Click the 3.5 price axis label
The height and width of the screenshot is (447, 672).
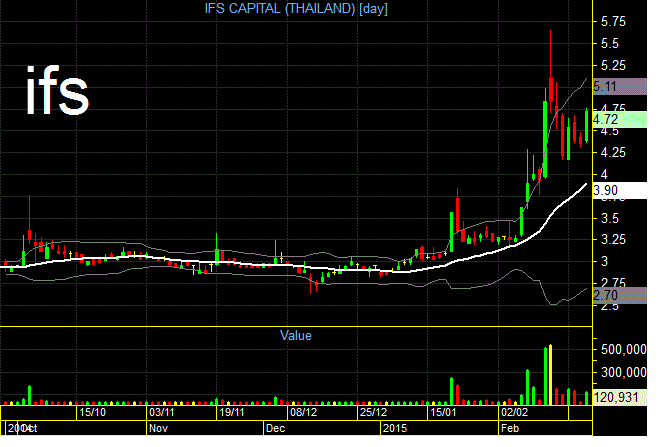[610, 218]
